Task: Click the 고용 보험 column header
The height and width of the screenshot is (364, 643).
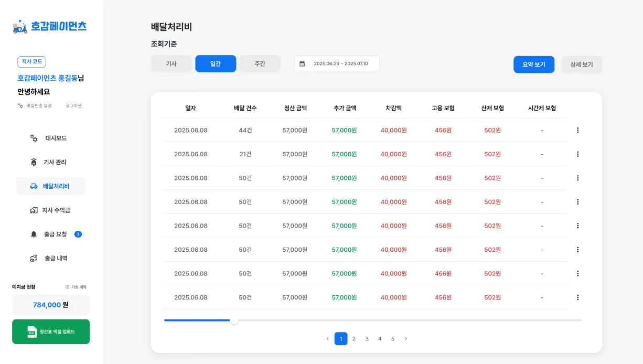Action: (443, 108)
